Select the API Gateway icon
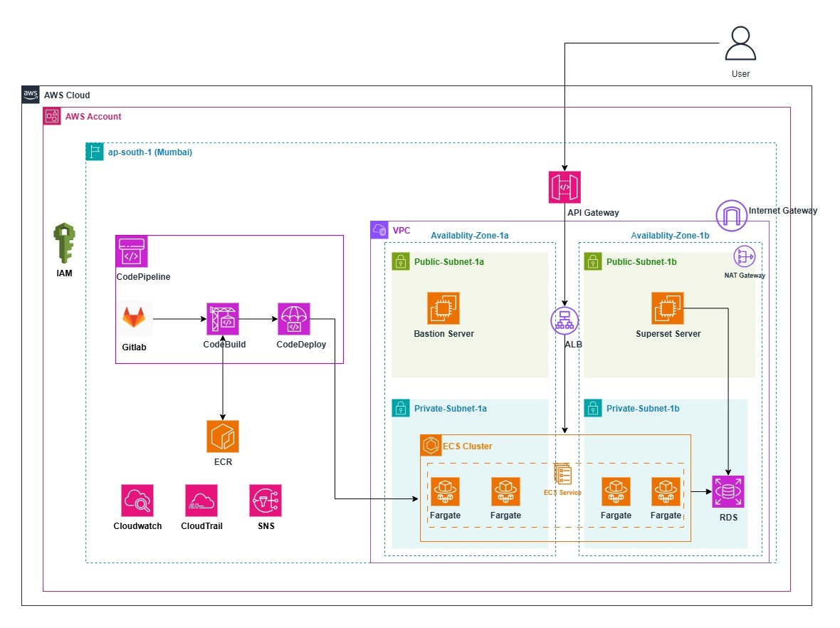 pos(565,187)
